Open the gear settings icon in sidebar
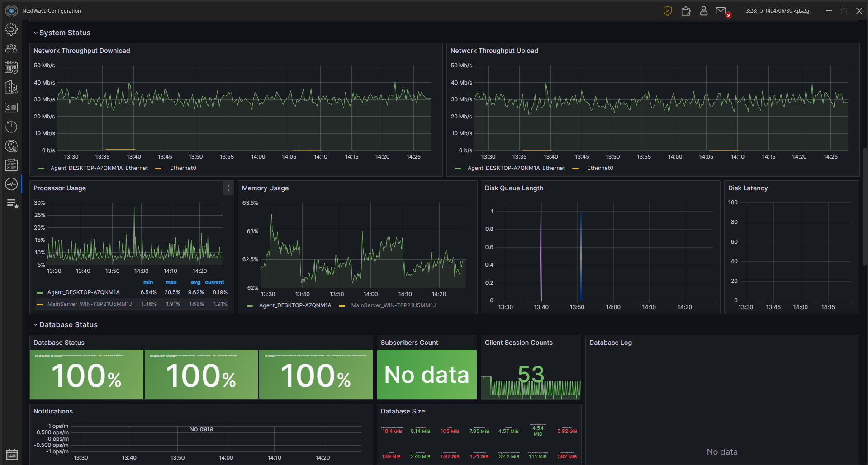This screenshot has width=868, height=465. tap(11, 29)
